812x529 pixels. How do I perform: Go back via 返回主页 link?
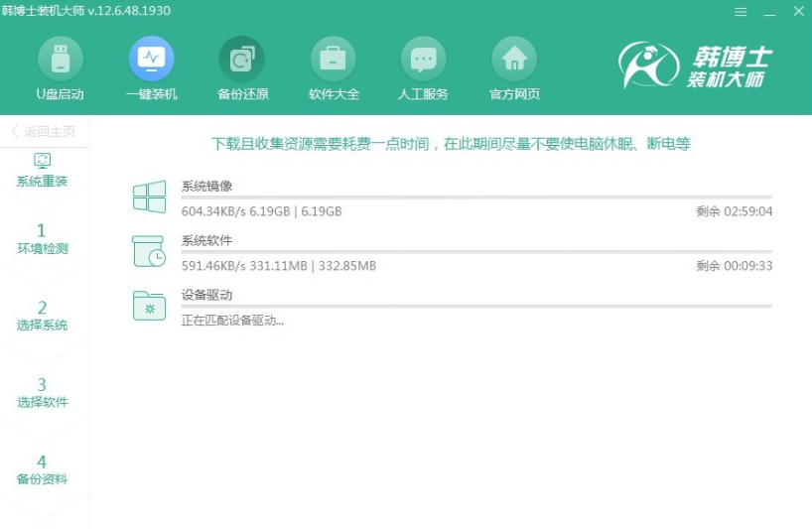(44, 132)
